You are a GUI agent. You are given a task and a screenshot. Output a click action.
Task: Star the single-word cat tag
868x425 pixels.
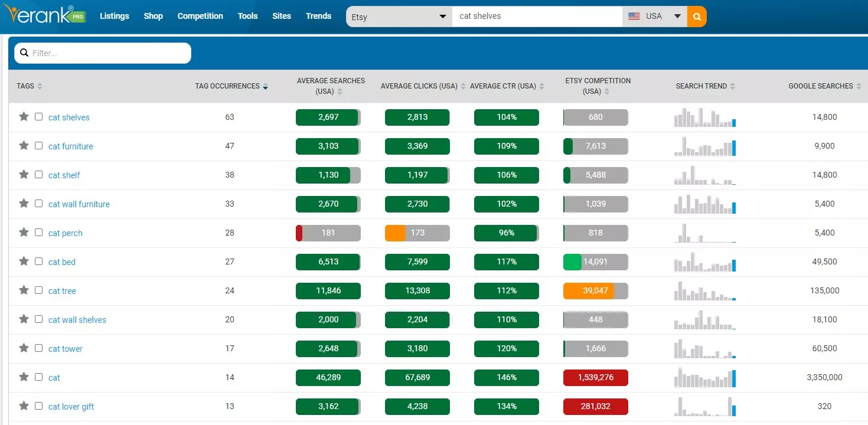click(24, 377)
